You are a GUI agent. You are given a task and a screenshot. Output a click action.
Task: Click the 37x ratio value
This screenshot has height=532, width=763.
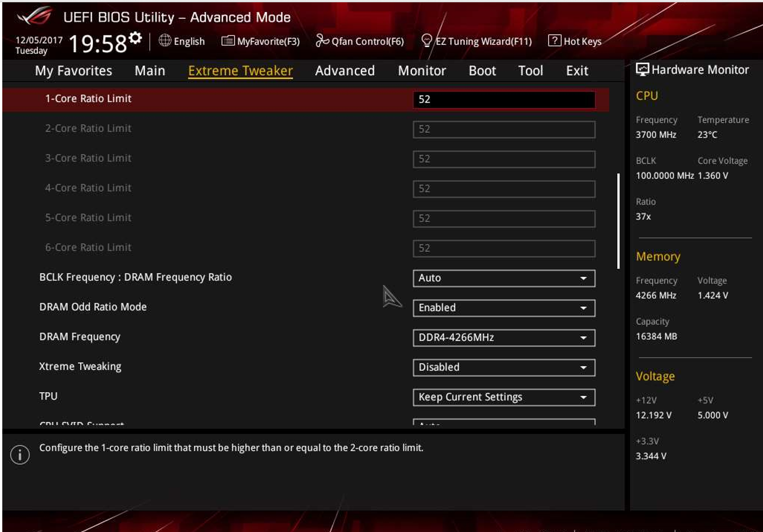click(643, 217)
